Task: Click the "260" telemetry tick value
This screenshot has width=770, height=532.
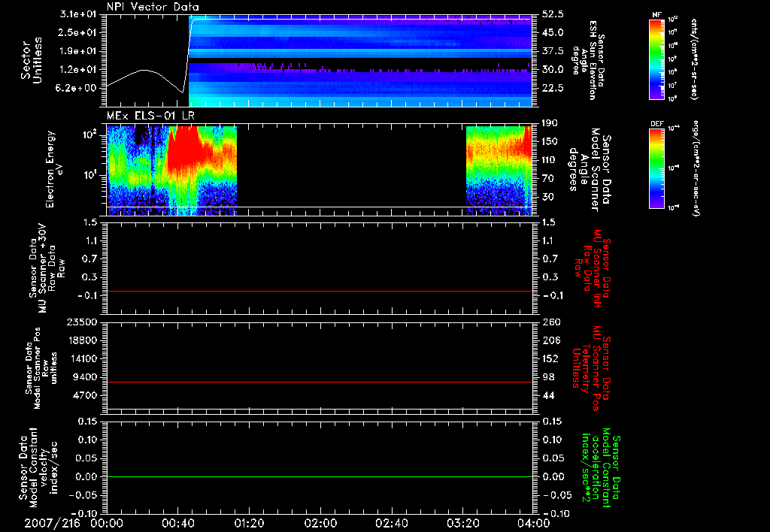Action: tap(551, 322)
